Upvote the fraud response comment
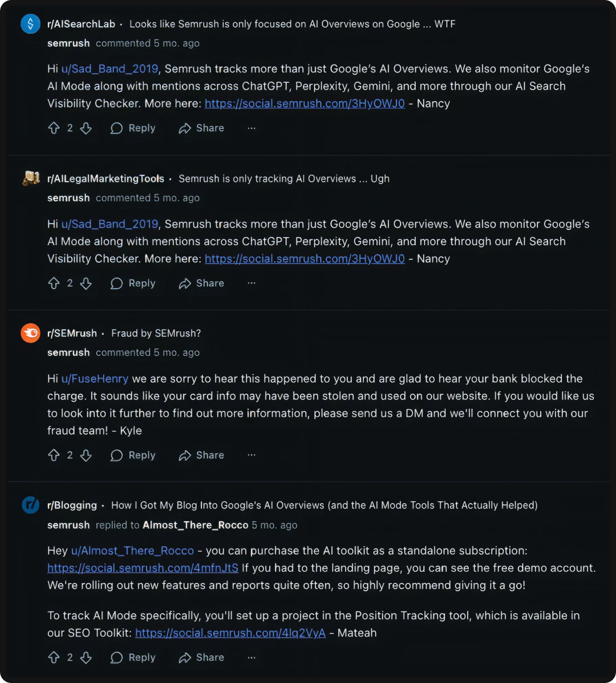Viewport: 616px width, 683px height. 53,455
